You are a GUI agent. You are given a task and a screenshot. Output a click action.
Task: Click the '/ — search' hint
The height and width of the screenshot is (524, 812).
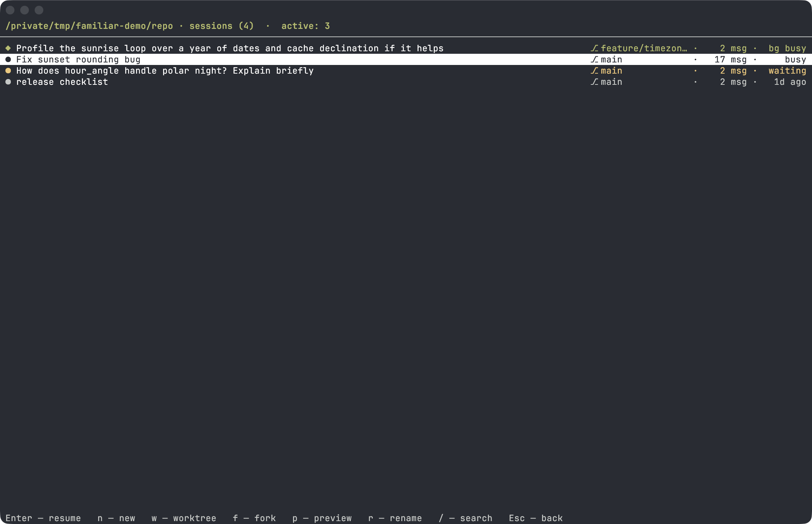pos(466,518)
